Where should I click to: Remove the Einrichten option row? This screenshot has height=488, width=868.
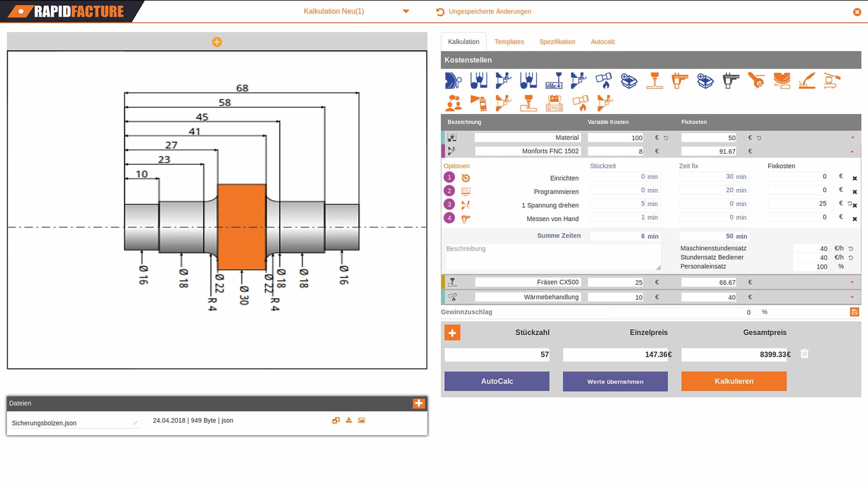(854, 178)
